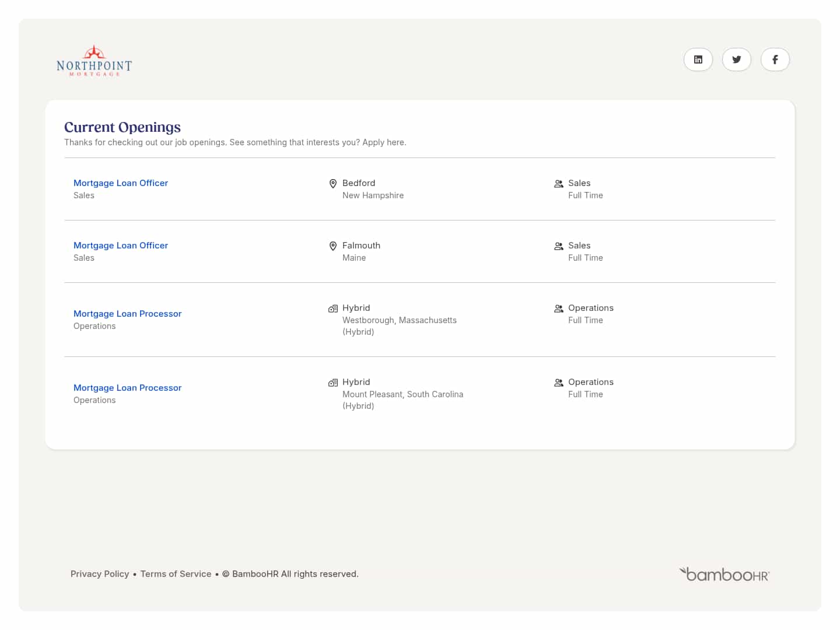
Task: Open the Twitter social icon
Action: coord(736,60)
